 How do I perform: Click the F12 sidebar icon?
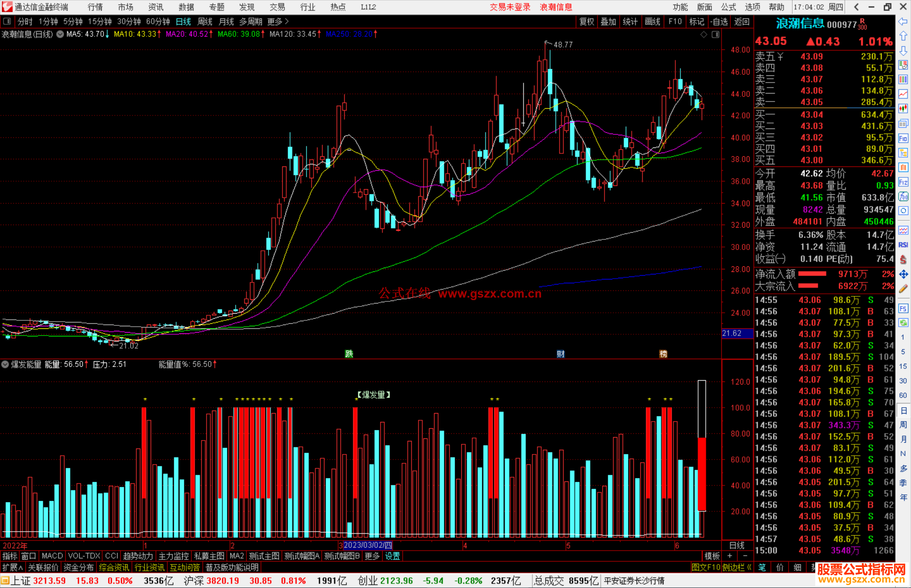(903, 182)
